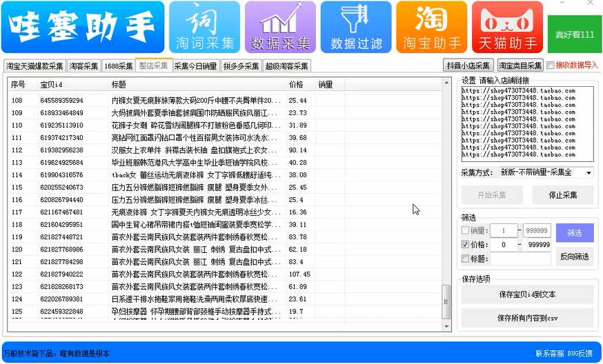The height and width of the screenshot is (364, 603).
Task: Open the 淘词采集 module
Action: click(205, 27)
